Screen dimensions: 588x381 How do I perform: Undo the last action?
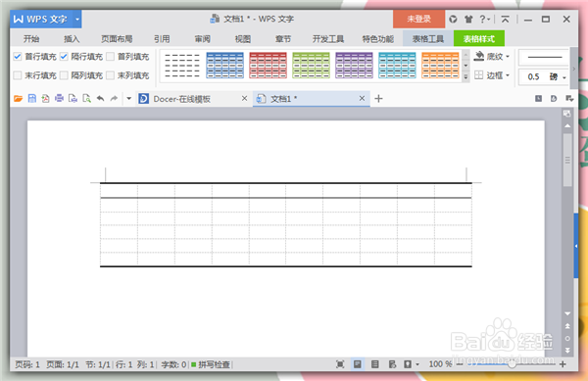(100, 99)
